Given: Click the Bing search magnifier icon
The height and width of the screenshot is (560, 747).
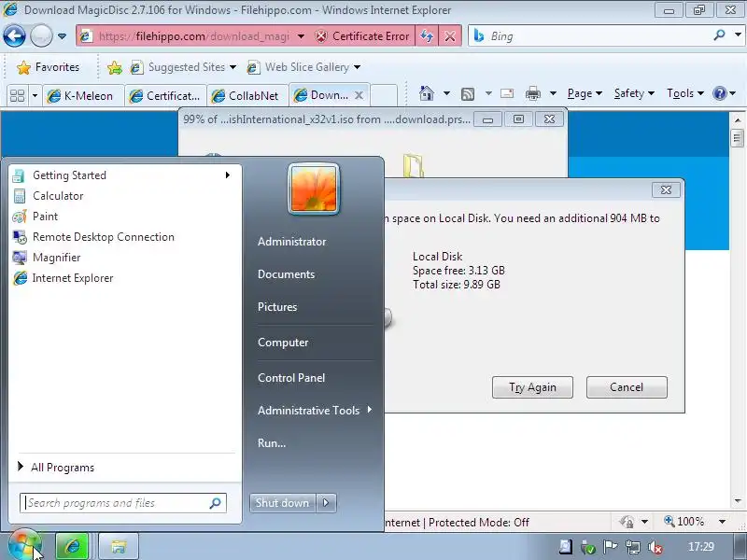Looking at the screenshot, I should (719, 35).
